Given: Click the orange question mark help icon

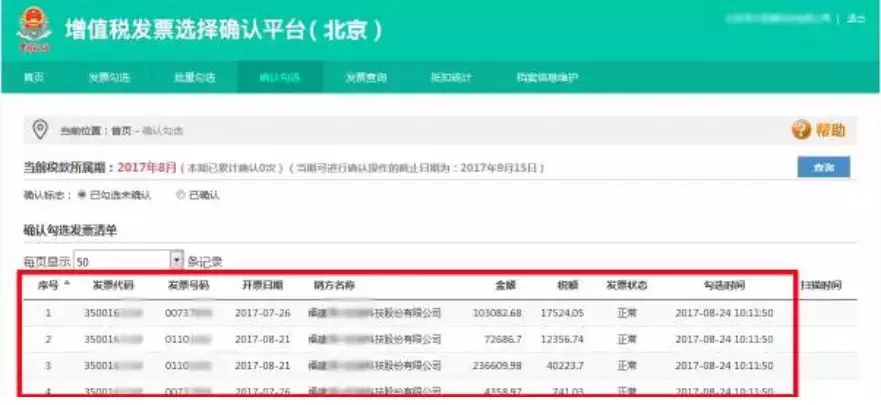Looking at the screenshot, I should pyautogui.click(x=801, y=130).
